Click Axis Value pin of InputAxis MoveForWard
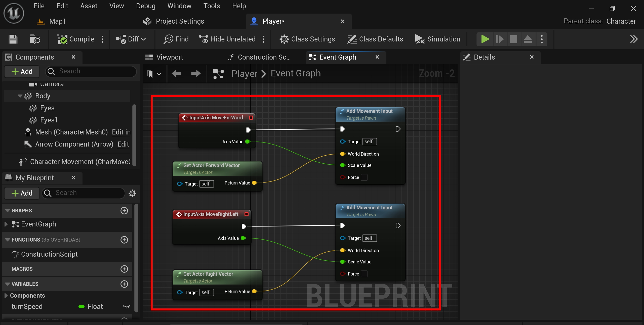Image resolution: width=644 pixels, height=325 pixels. (248, 142)
